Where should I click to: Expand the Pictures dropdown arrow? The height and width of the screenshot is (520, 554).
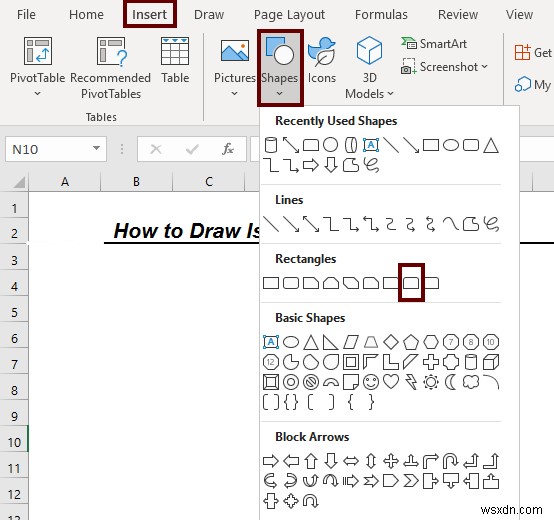[234, 94]
